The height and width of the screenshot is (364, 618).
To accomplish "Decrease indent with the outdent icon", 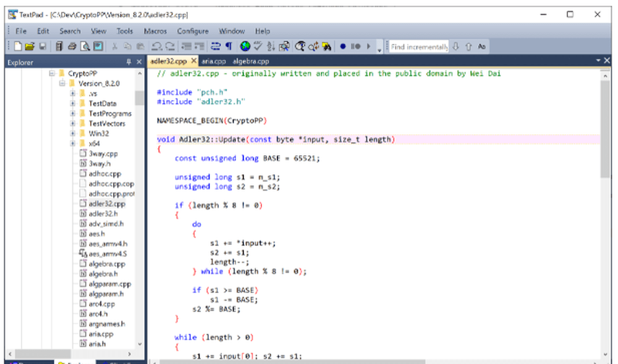I will coord(186,46).
